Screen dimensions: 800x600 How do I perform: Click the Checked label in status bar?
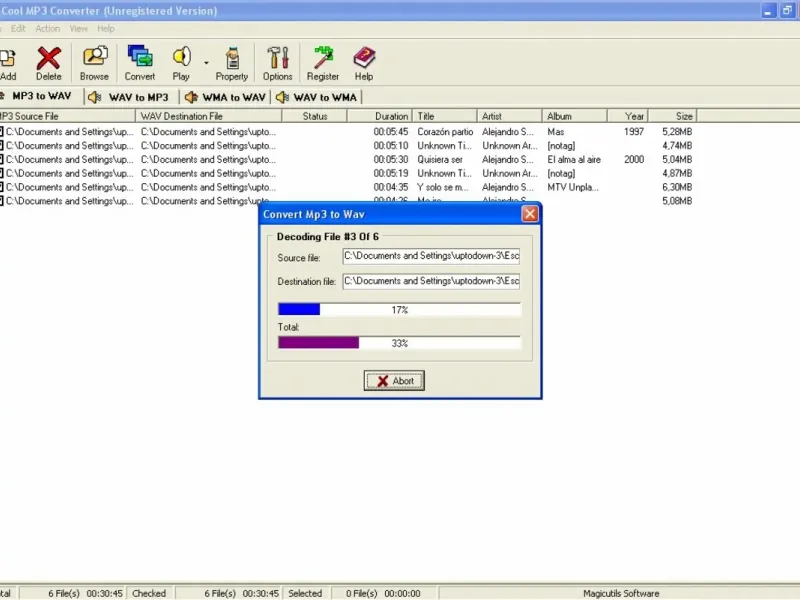click(149, 593)
